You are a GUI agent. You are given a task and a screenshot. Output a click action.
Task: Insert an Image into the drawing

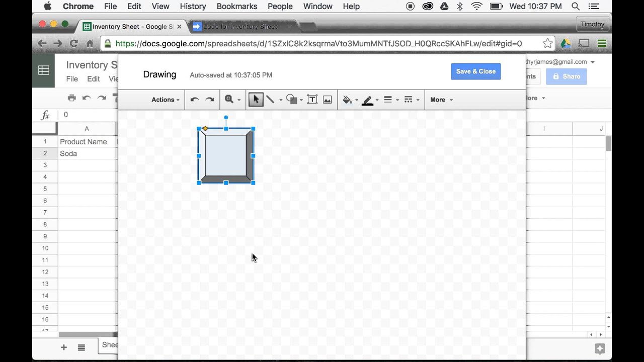point(327,99)
